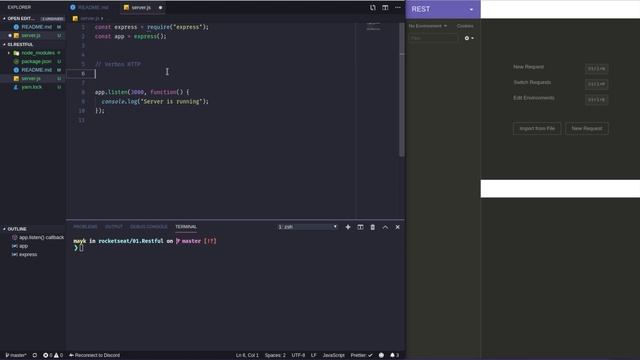This screenshot has width=640, height=360.
Task: Open the Output panel tab
Action: pos(114,227)
